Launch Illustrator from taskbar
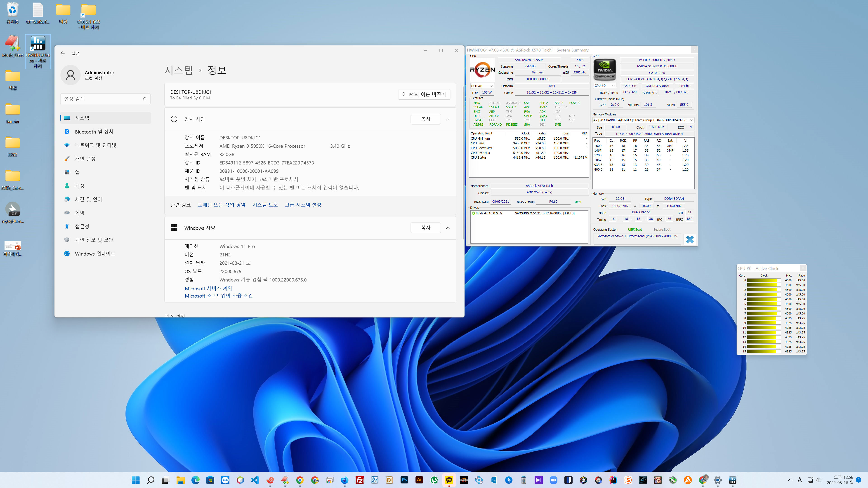Screen dimensions: 868x488 [419, 480]
